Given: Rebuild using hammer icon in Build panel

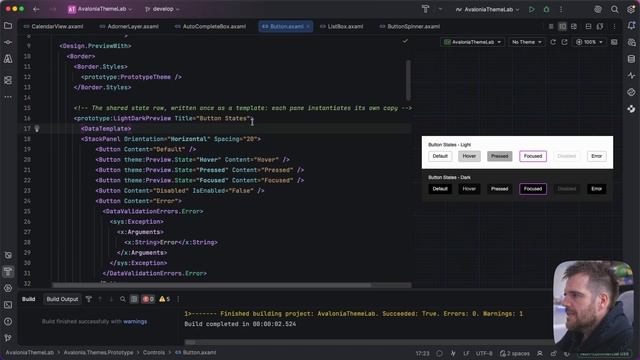Looking at the screenshot, I should (89, 299).
